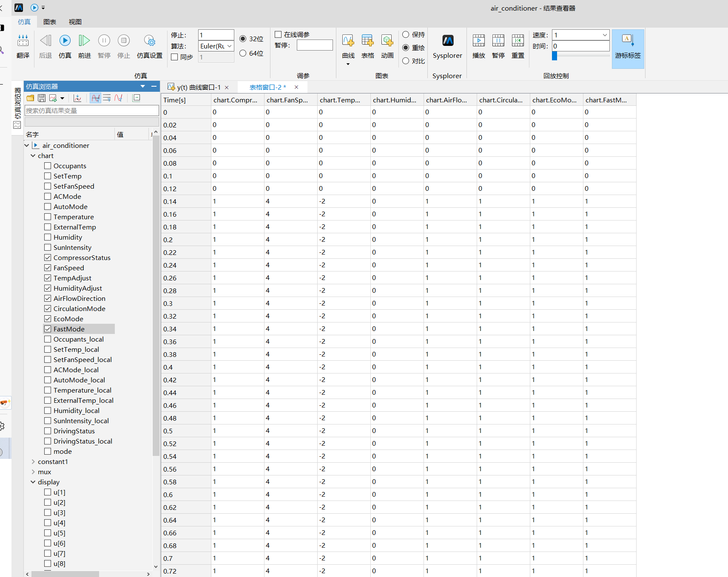Enable the 在线调参 checkbox
Image resolution: width=728 pixels, height=577 pixels.
coord(278,34)
